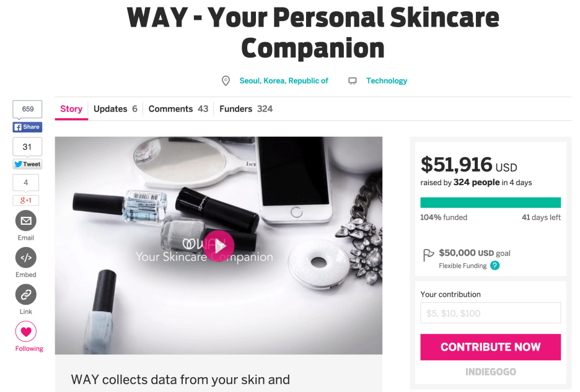Focus the Your contribution amount field
The width and height of the screenshot is (580, 392).
[491, 313]
